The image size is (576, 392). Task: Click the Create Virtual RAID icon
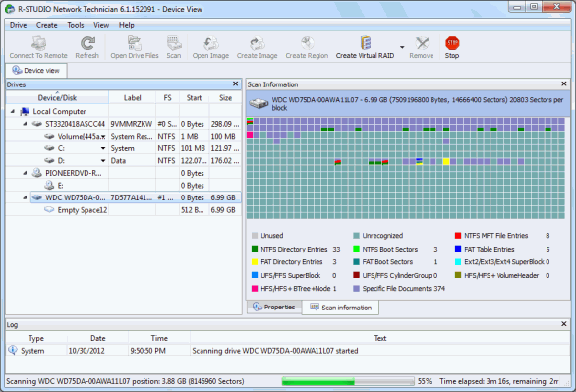click(365, 43)
